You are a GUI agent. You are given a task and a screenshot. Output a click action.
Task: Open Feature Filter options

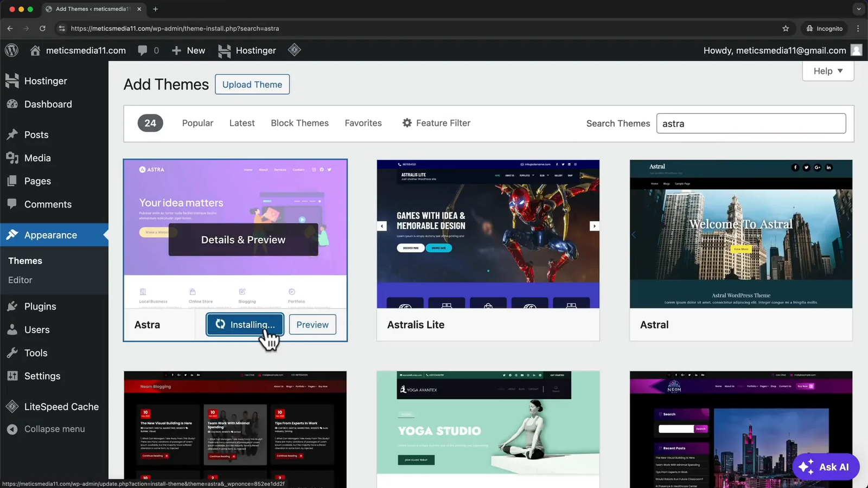436,123
